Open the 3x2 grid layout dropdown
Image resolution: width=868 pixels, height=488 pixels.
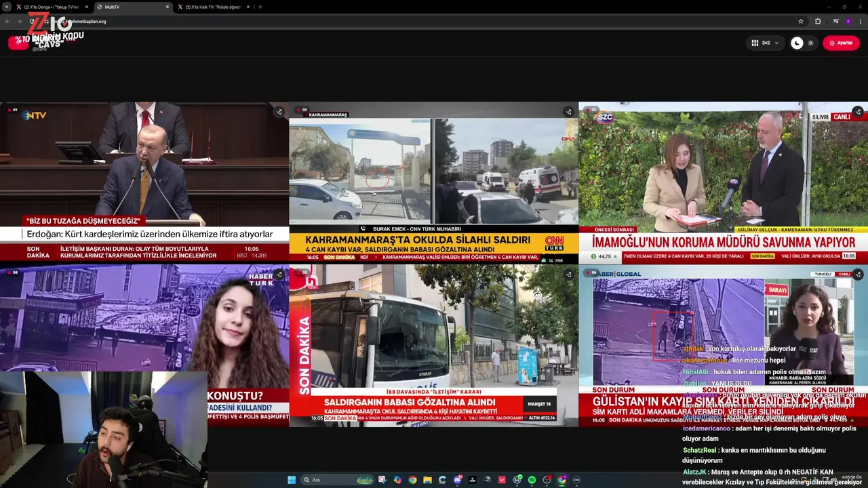tap(766, 43)
